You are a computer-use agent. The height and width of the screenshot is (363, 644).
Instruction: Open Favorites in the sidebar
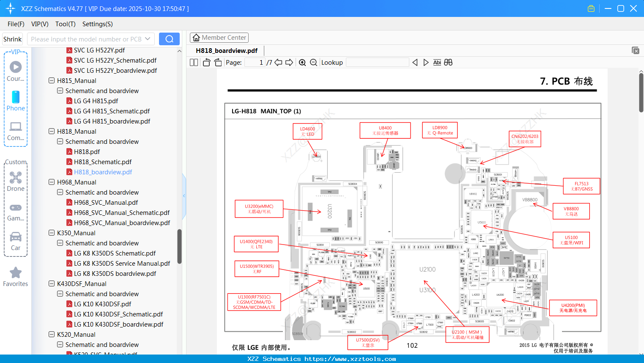(x=16, y=277)
